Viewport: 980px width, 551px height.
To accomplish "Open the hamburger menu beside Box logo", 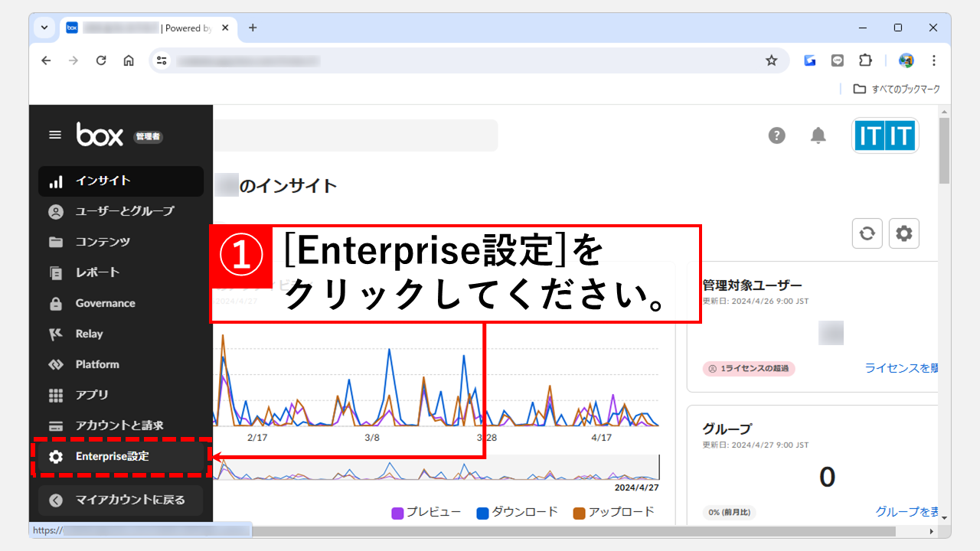I will point(55,135).
